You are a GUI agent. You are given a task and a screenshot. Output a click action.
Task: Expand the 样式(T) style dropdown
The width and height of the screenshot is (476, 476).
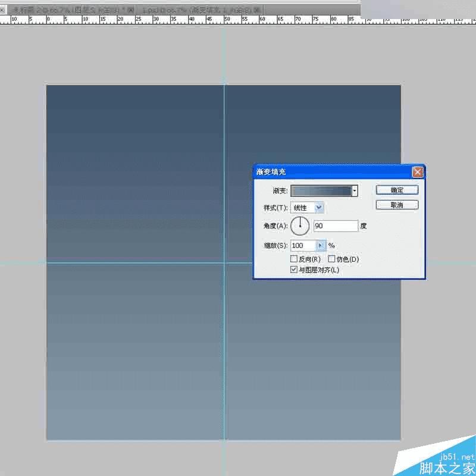[x=319, y=208]
